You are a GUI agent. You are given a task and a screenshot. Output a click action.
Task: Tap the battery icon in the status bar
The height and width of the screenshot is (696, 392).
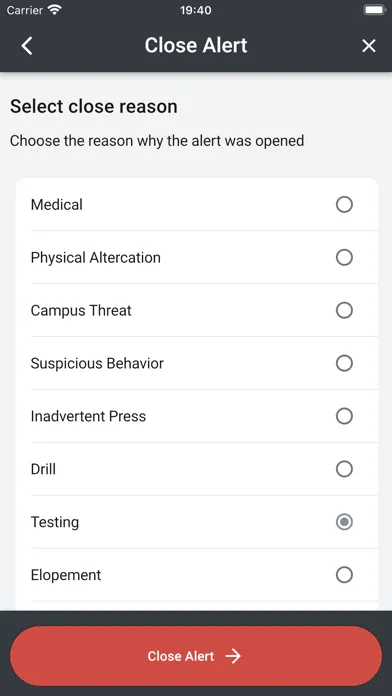pyautogui.click(x=375, y=9)
